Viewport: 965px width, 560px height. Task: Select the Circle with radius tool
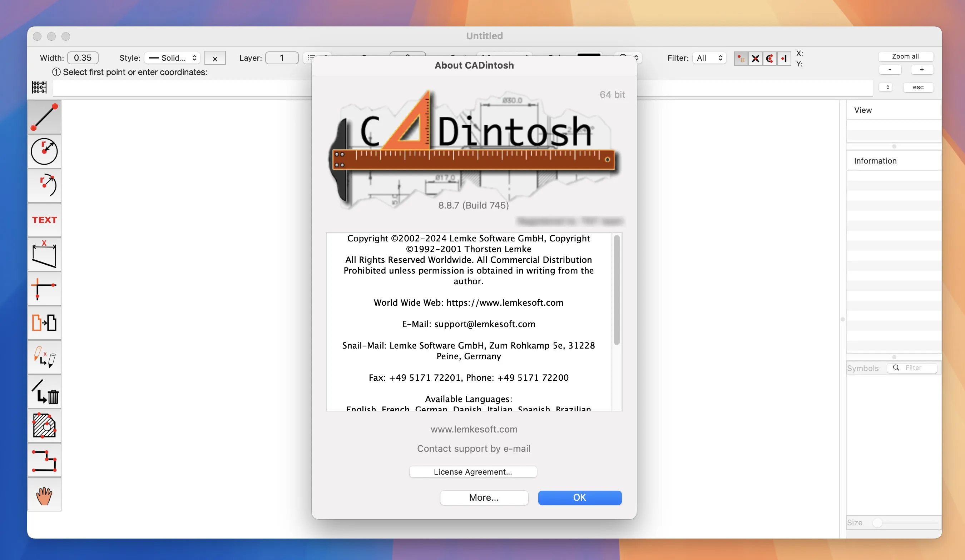(44, 151)
